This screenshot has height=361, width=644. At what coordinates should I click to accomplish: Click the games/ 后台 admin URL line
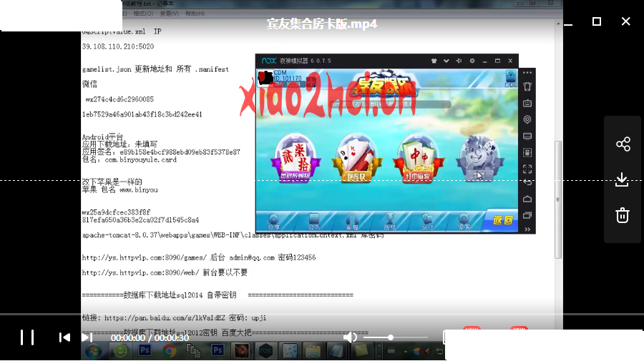[199, 257]
